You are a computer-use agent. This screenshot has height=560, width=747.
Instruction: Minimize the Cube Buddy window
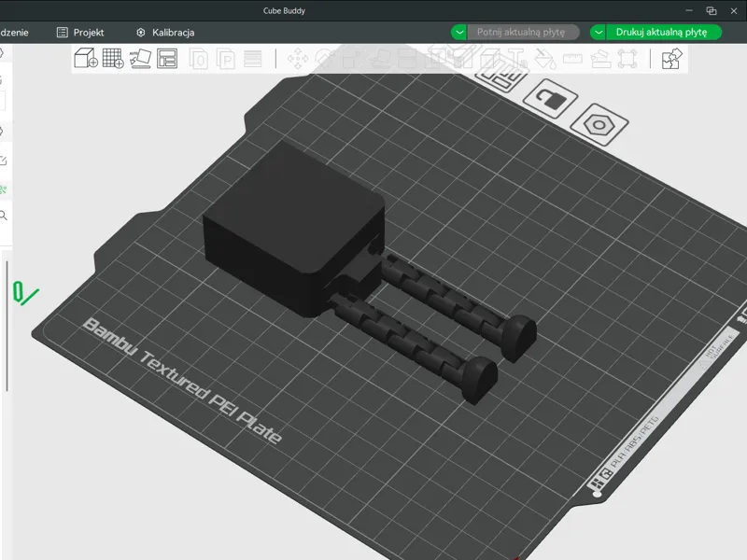pyautogui.click(x=689, y=10)
